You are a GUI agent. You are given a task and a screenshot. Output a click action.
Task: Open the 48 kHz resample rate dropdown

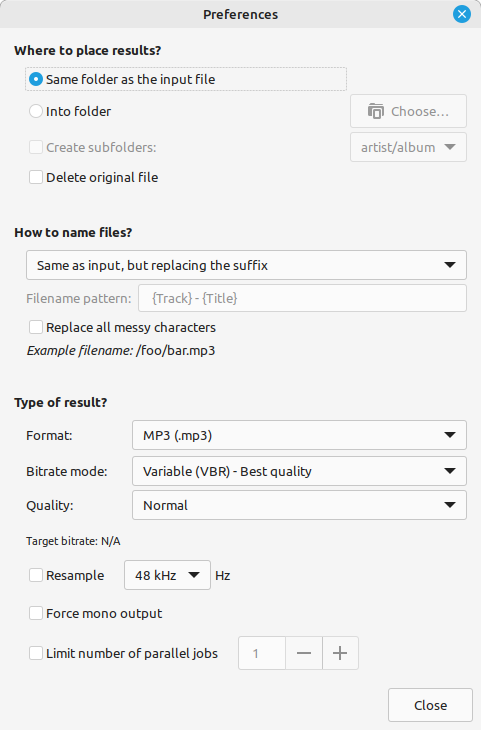coord(167,575)
